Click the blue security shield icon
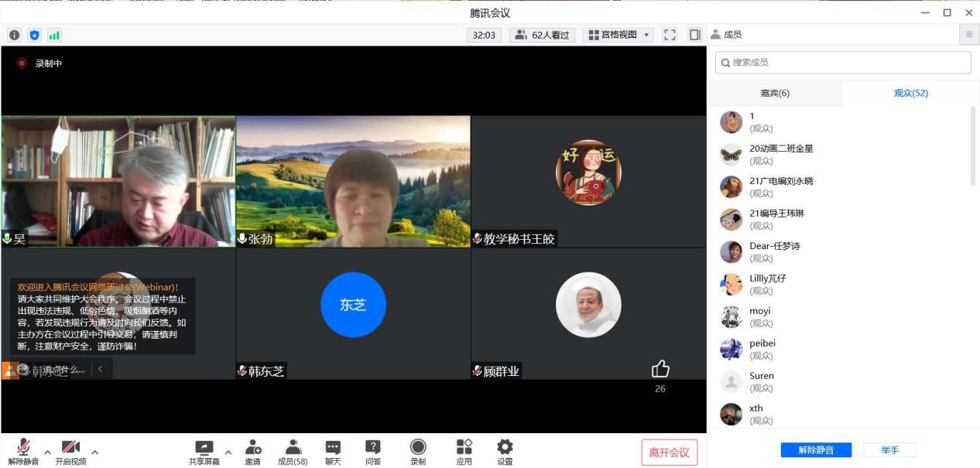The image size is (980, 468). click(34, 35)
